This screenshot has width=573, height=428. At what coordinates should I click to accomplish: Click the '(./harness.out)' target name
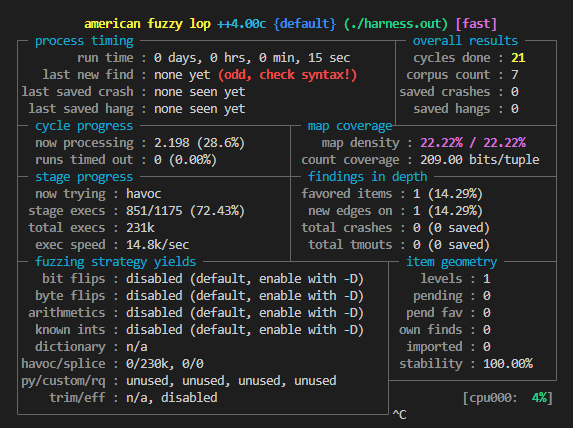(x=396, y=24)
